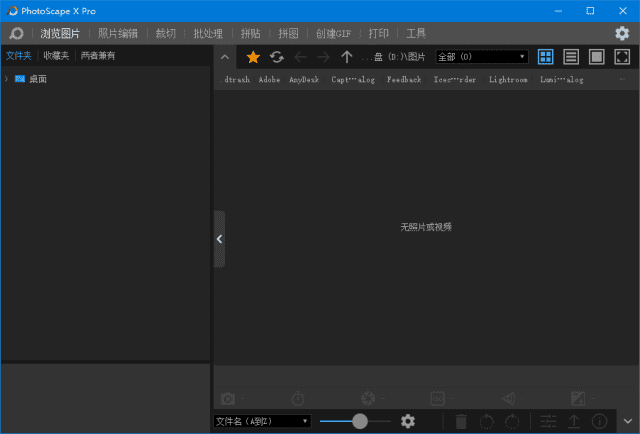Switch to list view mode

pos(571,57)
